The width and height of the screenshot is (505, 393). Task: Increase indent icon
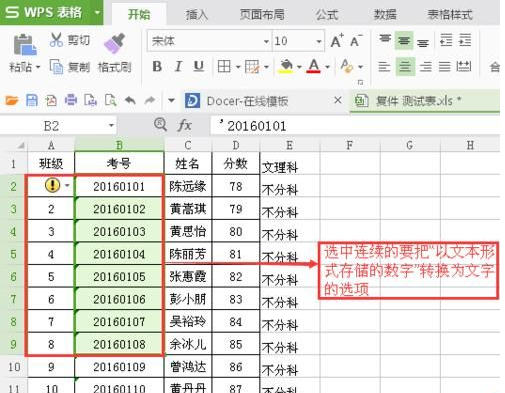click(465, 40)
